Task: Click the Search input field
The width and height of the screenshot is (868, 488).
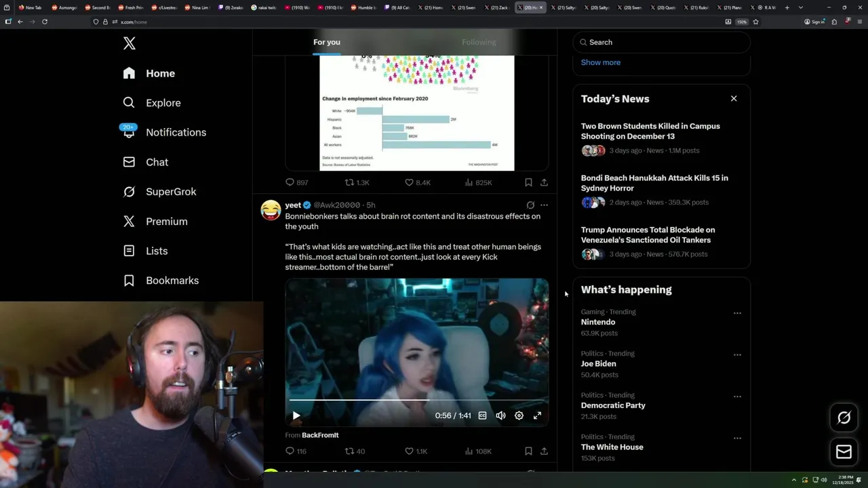Action: pos(661,42)
